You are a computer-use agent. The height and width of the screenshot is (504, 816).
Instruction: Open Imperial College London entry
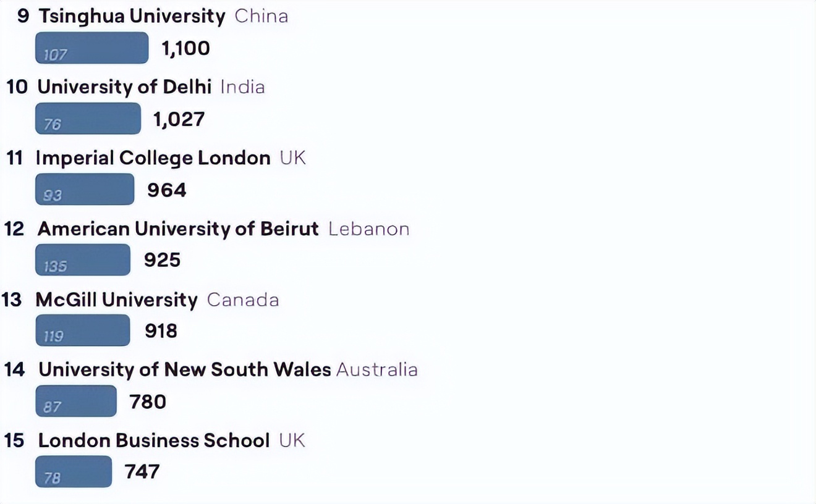point(153,158)
